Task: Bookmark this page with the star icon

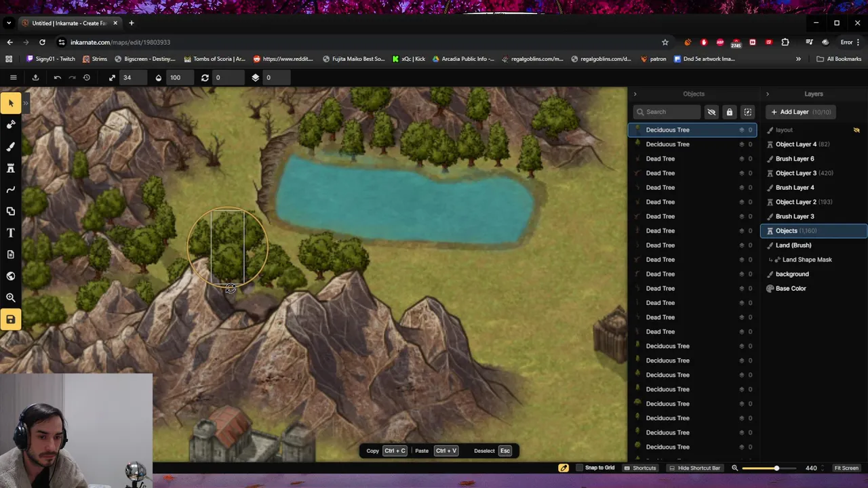Action: coord(665,42)
